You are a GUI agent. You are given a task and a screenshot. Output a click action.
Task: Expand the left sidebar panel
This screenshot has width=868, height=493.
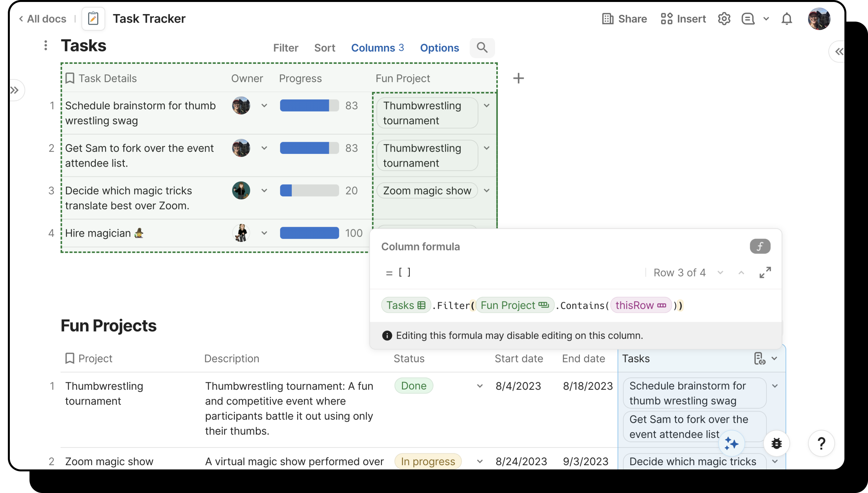(x=14, y=90)
